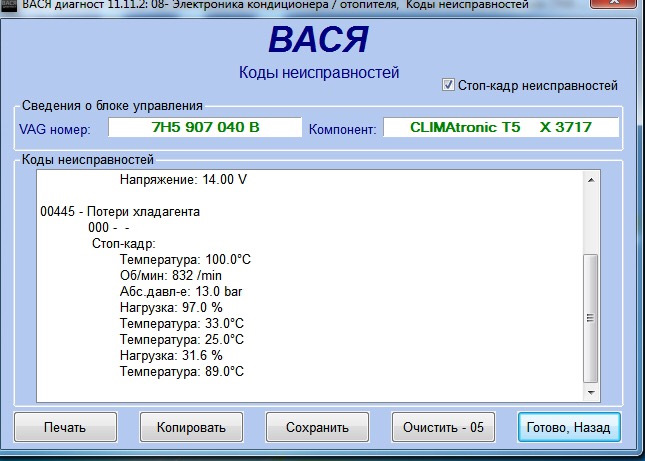Click the Коды неисправностей blue subtitle
Viewport: 645px width, 461px height.
point(319,72)
